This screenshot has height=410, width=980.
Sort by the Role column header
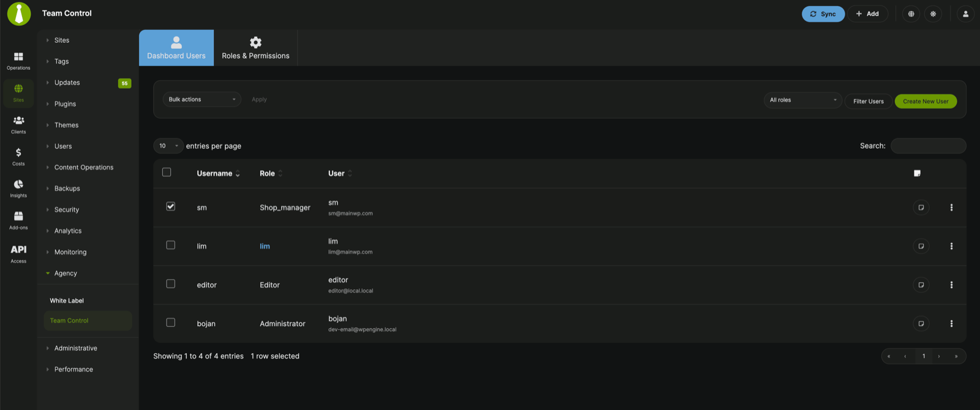271,173
